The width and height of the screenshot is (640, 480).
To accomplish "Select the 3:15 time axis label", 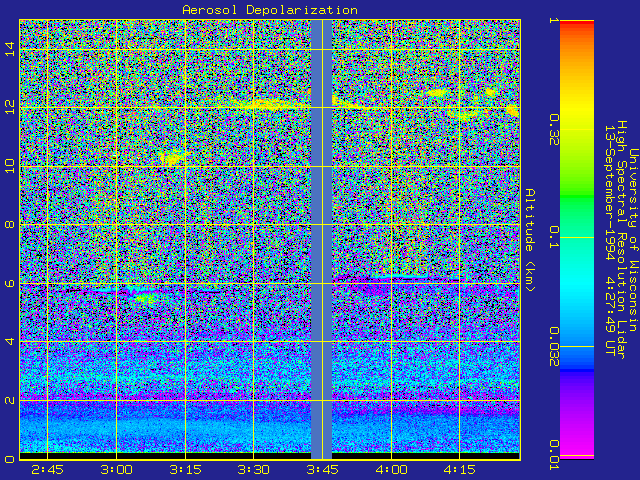I will [x=185, y=470].
